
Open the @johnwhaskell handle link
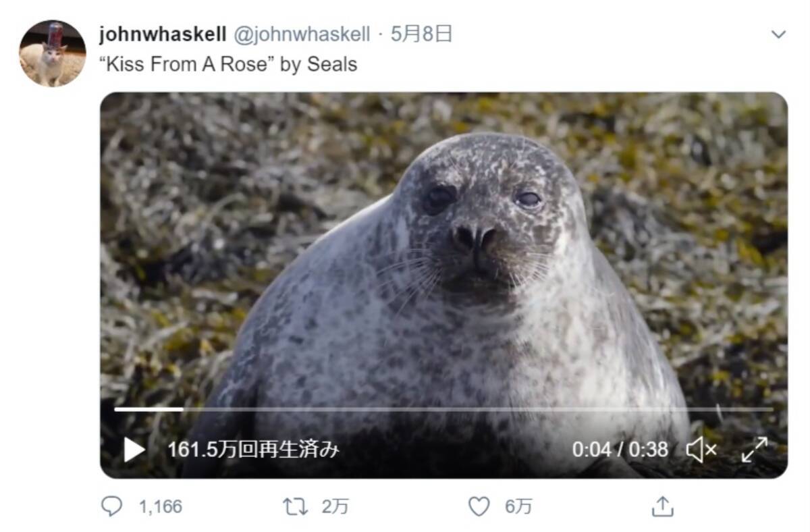(302, 34)
